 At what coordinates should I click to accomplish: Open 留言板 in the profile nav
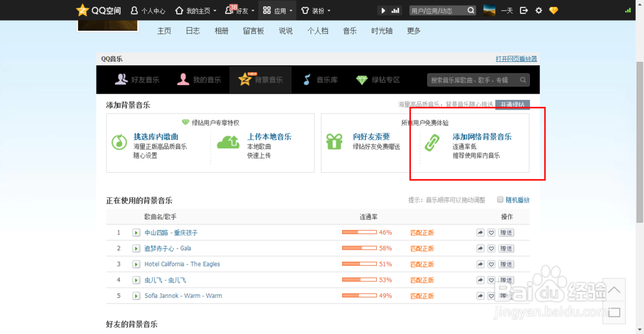click(253, 31)
